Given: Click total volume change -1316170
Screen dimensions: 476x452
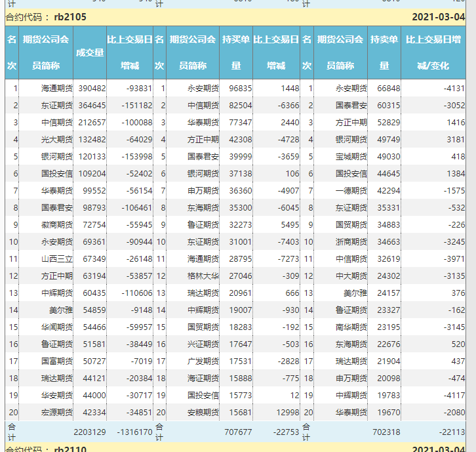Looking at the screenshot, I should coord(134,432).
